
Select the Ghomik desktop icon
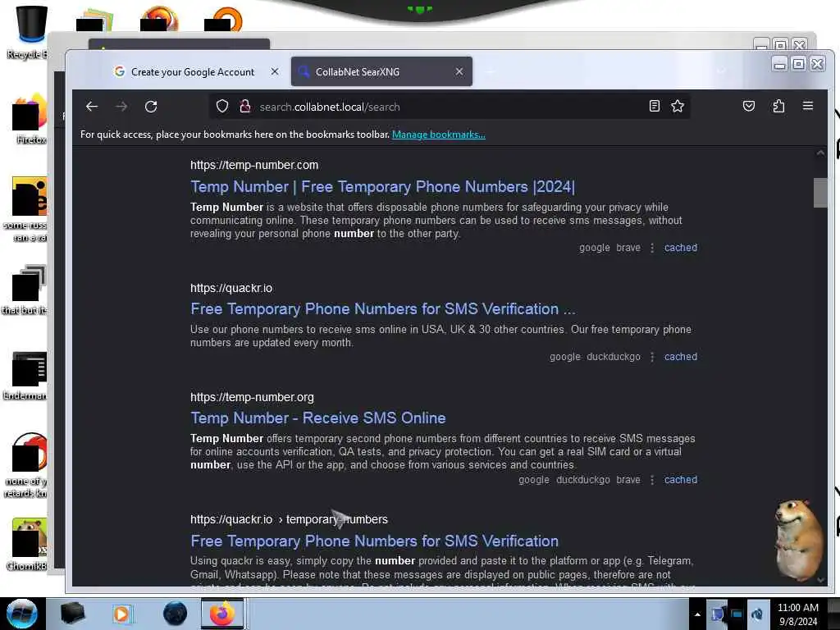[28, 544]
